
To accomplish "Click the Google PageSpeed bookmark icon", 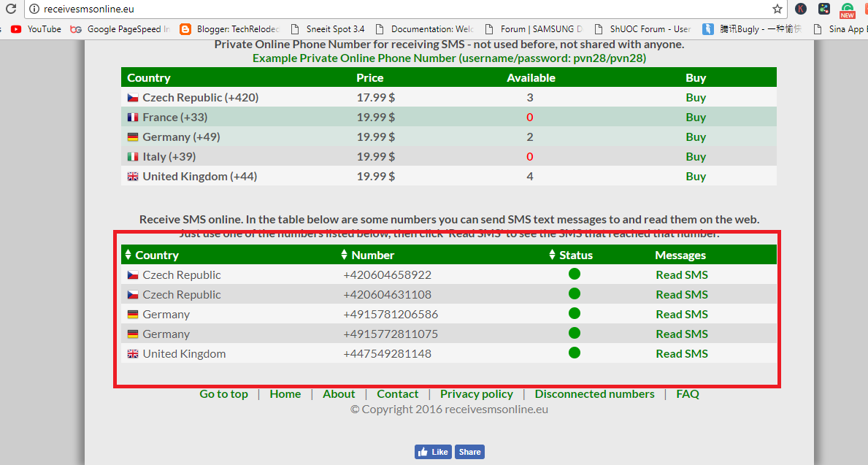I will pos(76,29).
